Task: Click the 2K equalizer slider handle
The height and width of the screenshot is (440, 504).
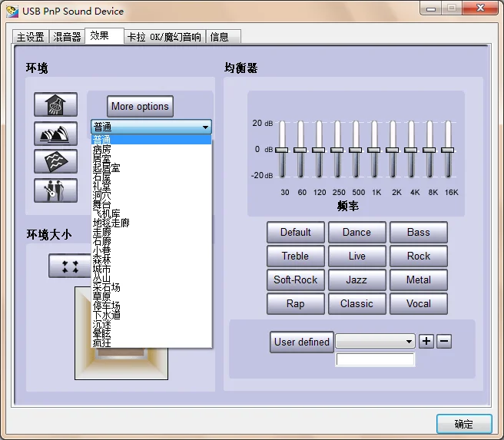Action: pos(393,150)
